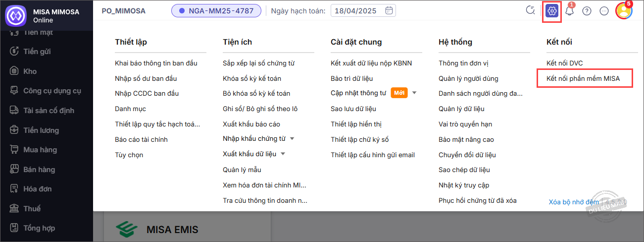Click Tiền lương sidebar icon
Image resolution: width=644 pixels, height=242 pixels.
[x=14, y=130]
